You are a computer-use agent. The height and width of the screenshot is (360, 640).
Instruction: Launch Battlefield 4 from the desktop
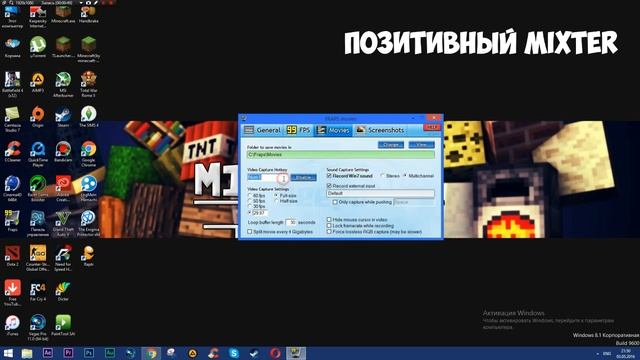(x=12, y=84)
